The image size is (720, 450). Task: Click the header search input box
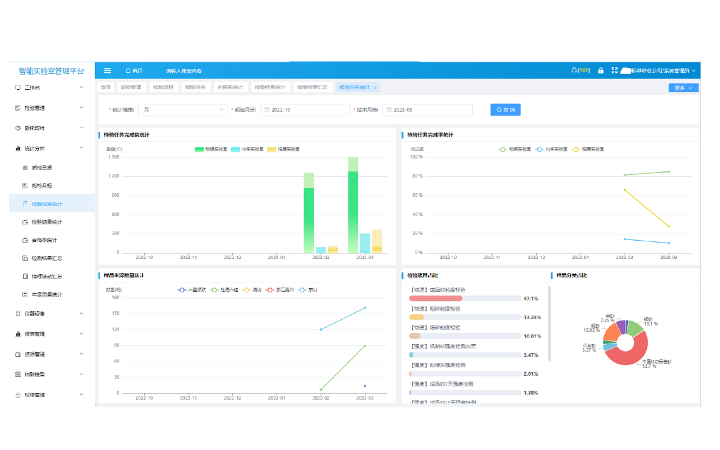click(184, 71)
